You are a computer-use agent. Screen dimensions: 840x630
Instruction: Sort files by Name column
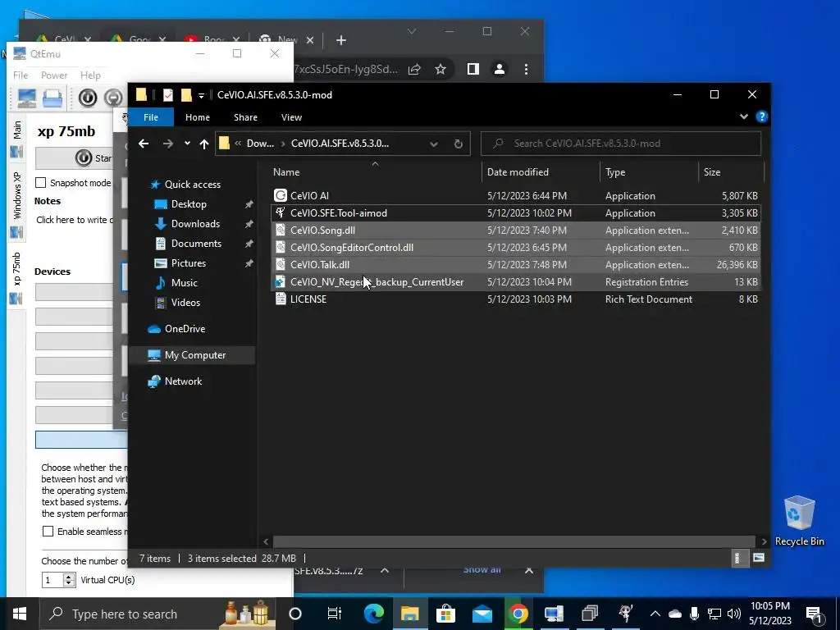click(x=375, y=172)
